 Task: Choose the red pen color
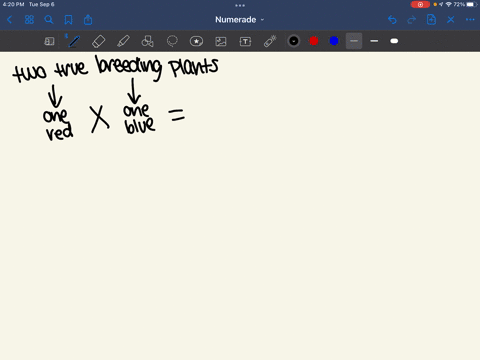click(314, 41)
